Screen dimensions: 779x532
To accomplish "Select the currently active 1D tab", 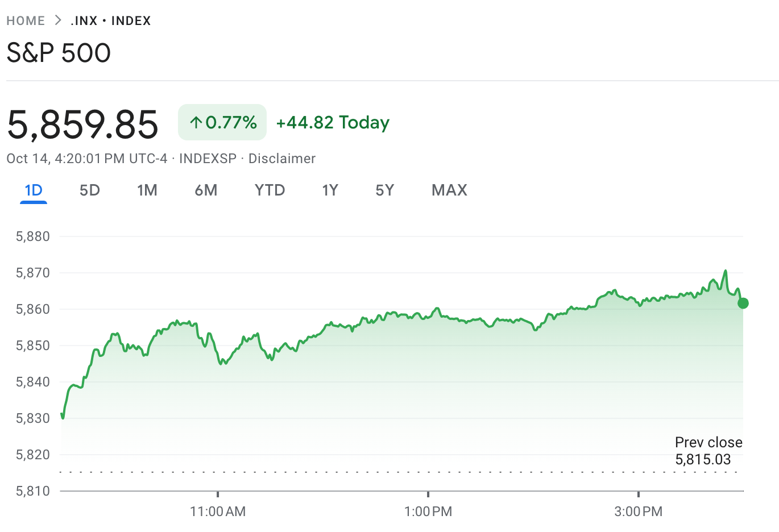I will (x=33, y=190).
